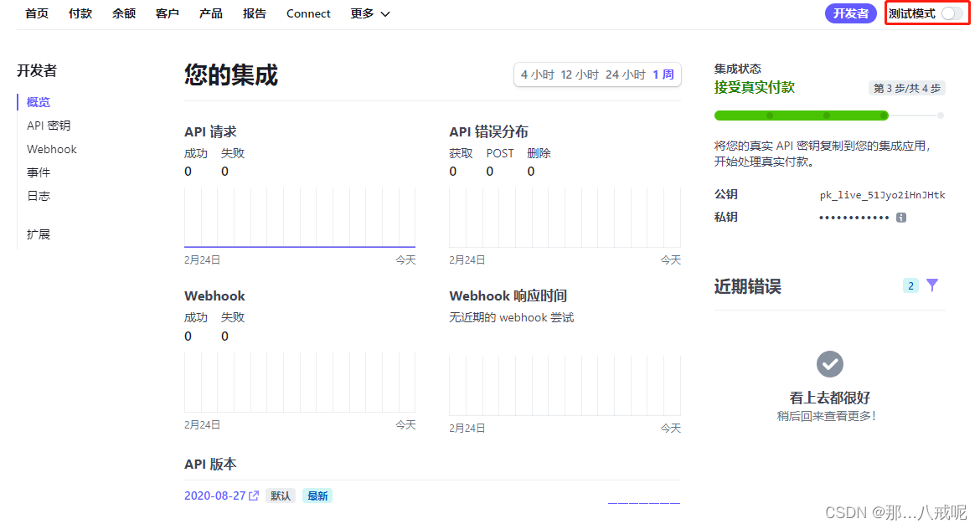Viewport: 980px width, 529px height.
Task: Select the 1 周 time range
Action: coord(662,74)
